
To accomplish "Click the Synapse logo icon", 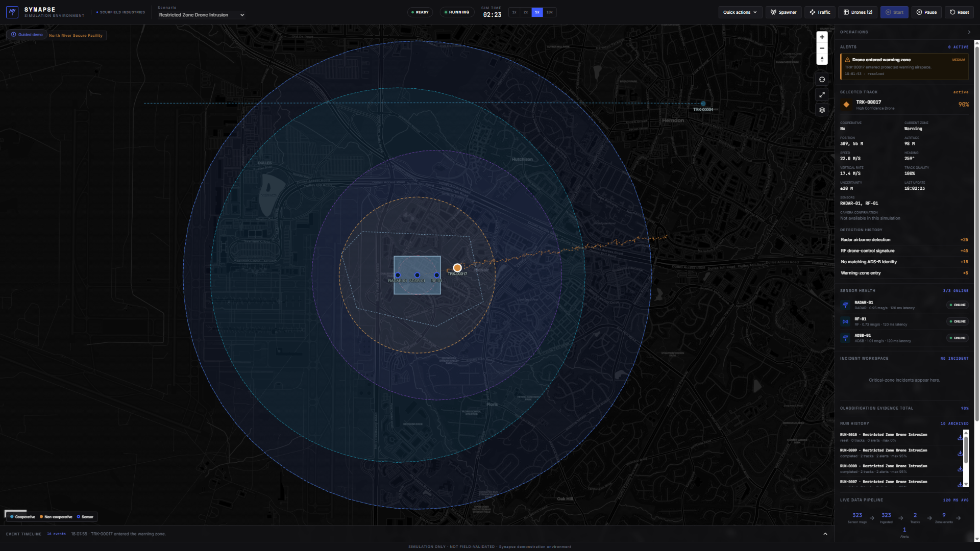I will click(x=12, y=12).
